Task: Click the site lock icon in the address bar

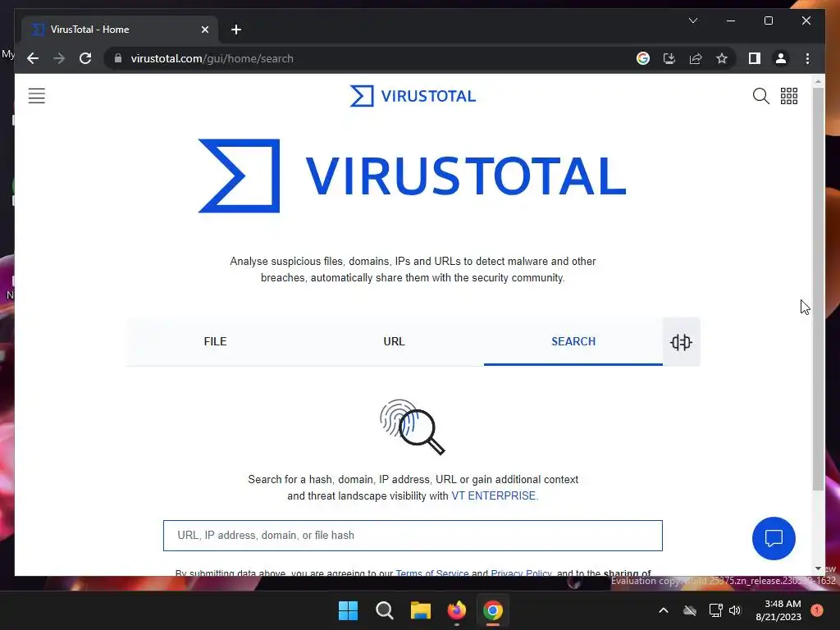Action: pyautogui.click(x=118, y=58)
